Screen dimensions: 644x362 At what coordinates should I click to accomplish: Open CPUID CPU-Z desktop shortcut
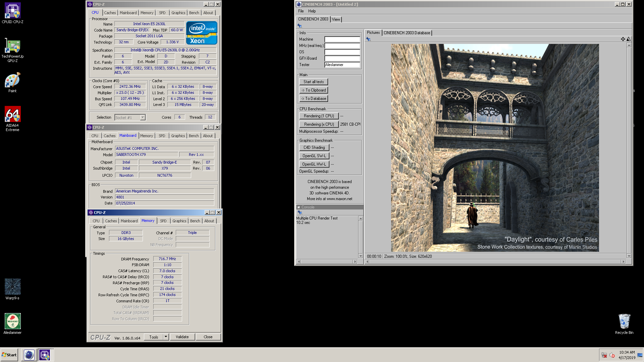pos(12,13)
